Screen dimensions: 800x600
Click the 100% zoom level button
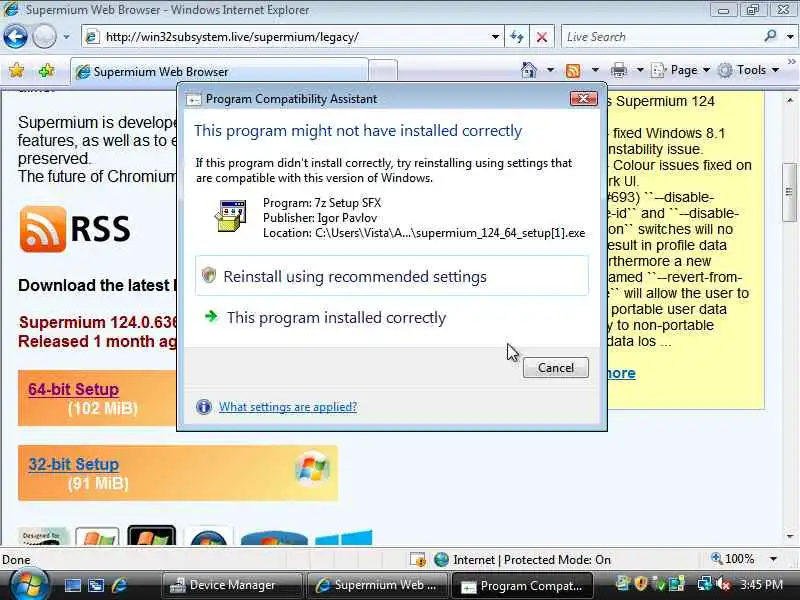[733, 559]
